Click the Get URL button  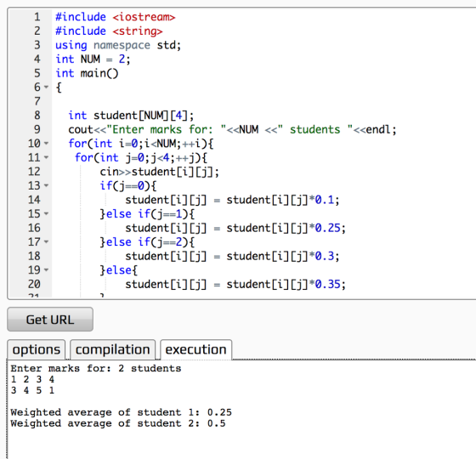(x=50, y=319)
